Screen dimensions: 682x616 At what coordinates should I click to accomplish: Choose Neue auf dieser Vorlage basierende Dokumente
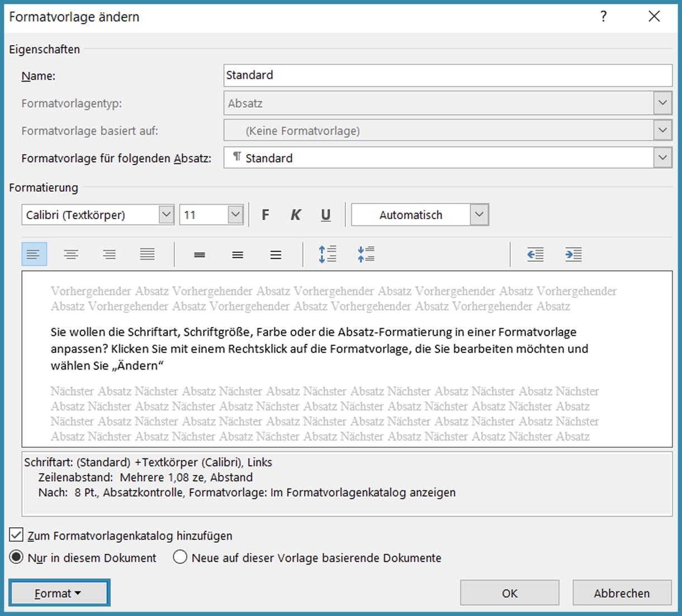179,557
